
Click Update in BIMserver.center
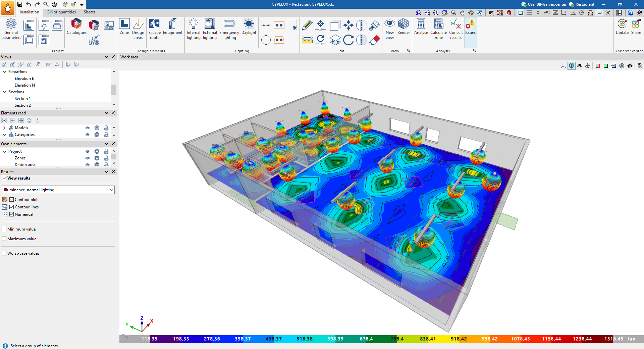[x=622, y=27]
